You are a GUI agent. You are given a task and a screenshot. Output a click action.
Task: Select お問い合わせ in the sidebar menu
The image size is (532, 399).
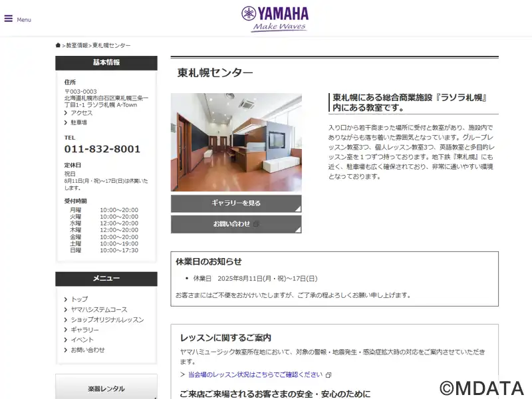click(88, 350)
